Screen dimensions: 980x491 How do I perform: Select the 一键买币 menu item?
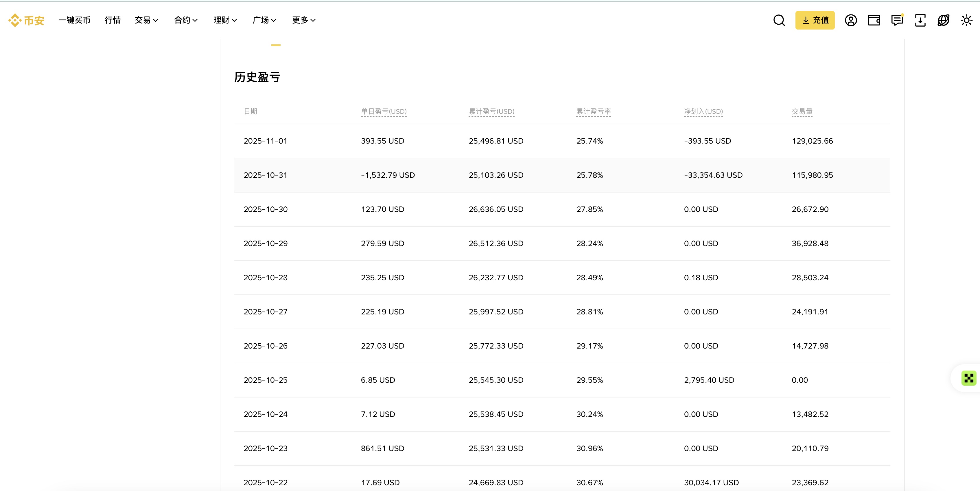coord(74,20)
